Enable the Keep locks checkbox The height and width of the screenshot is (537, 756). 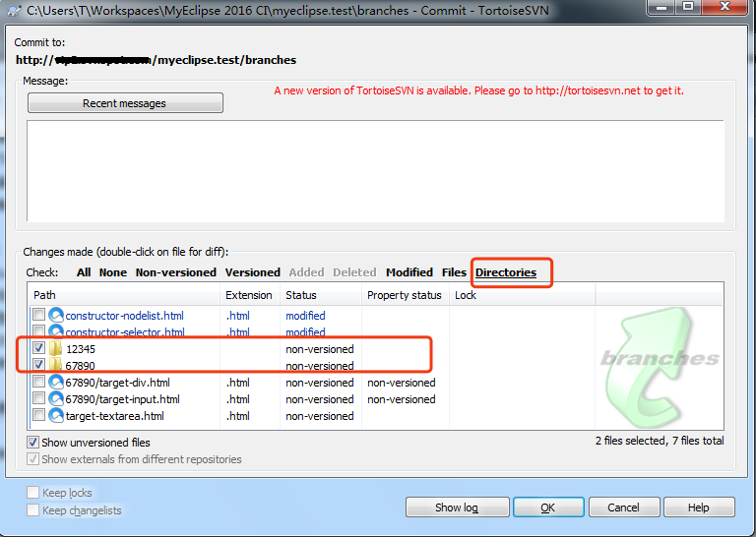(32, 492)
